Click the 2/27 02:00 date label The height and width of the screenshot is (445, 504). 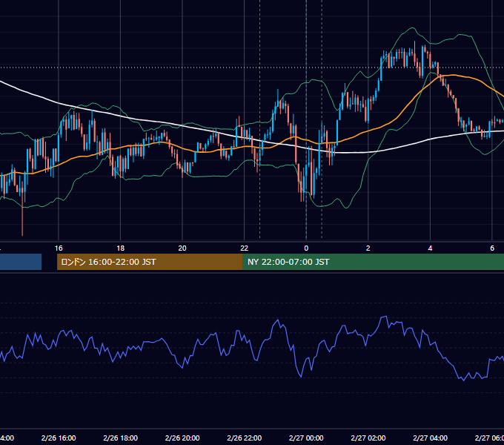(368, 438)
